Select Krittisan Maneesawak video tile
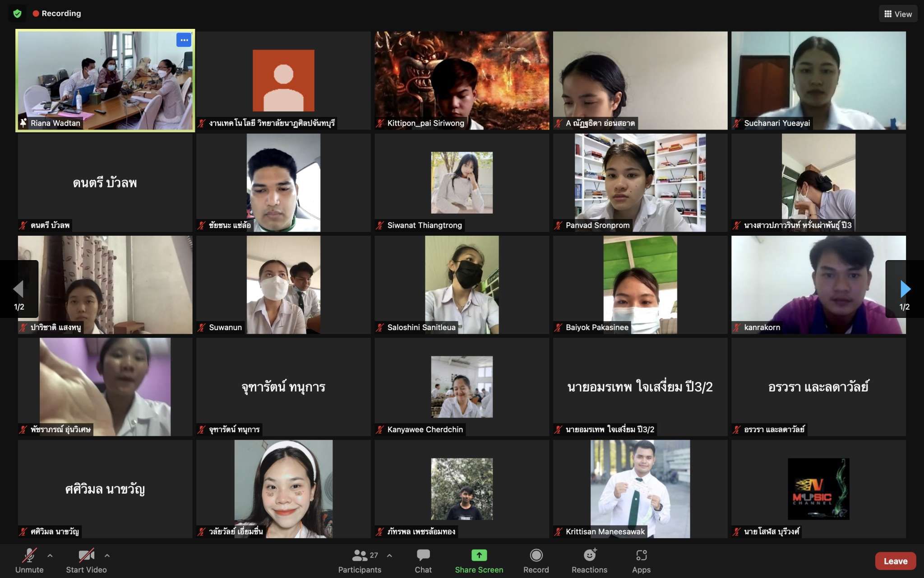The width and height of the screenshot is (924, 578). click(x=640, y=489)
